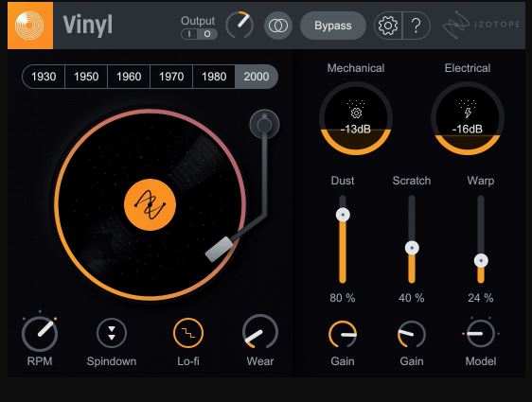
Task: Click the Output gain knob
Action: point(239,25)
